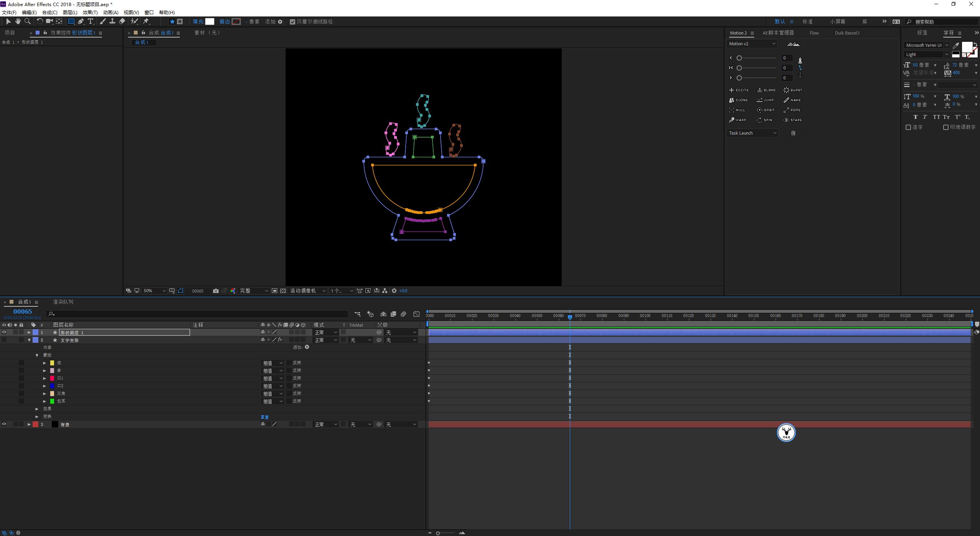Viewport: 980px width, 536px height.
Task: Click the ORBIT button in Motion panel
Action: point(766,110)
